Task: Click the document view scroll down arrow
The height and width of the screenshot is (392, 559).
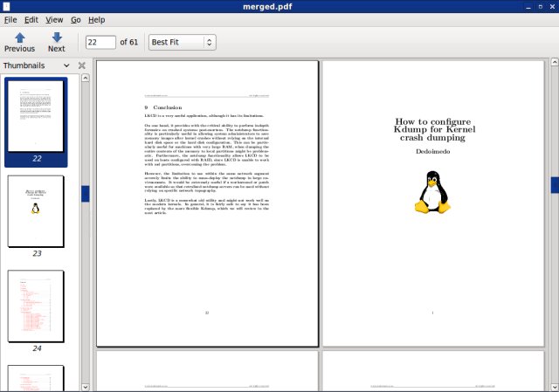Action: [555, 387]
